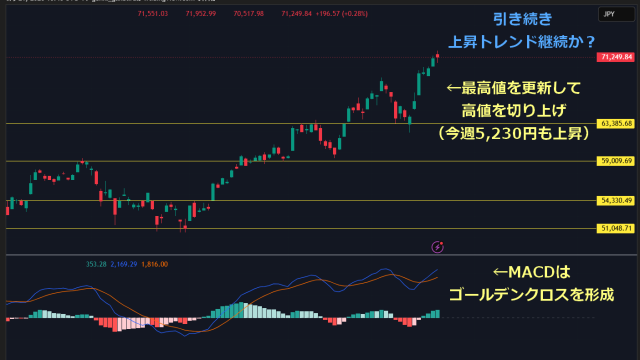Select the blue 上昇トレンド継続か？ annotation
This screenshot has height=360, width=640.
(522, 42)
